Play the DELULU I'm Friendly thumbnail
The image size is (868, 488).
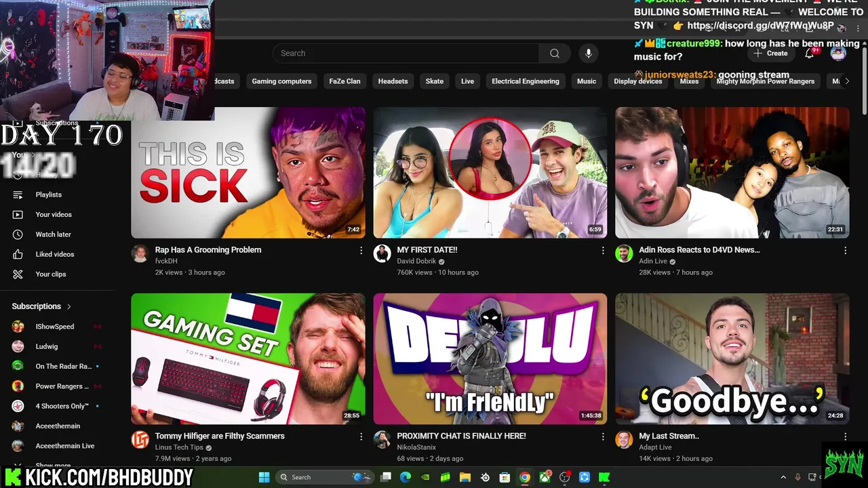[490, 359]
